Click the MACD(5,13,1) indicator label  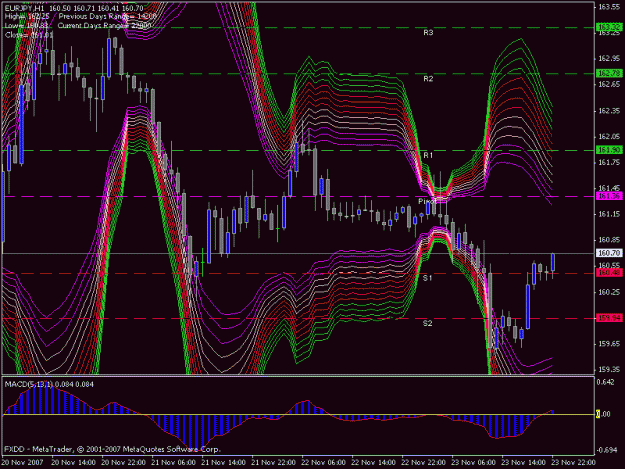tap(28, 385)
